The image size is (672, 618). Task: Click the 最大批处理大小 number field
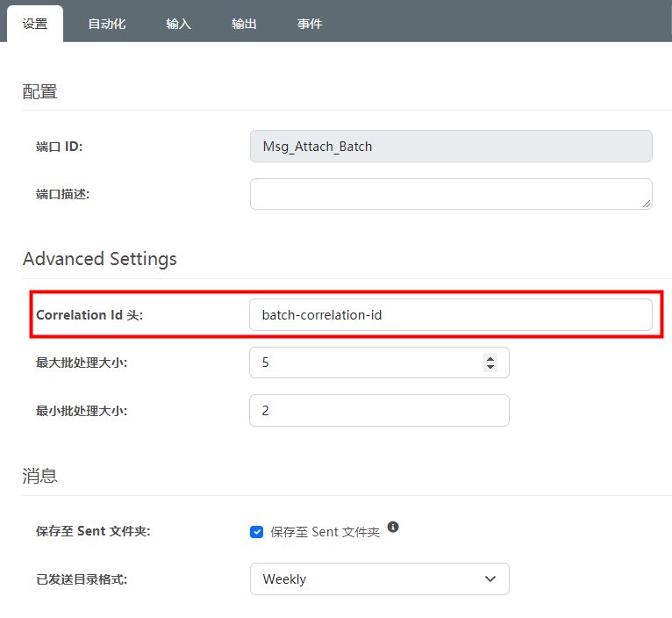[379, 363]
